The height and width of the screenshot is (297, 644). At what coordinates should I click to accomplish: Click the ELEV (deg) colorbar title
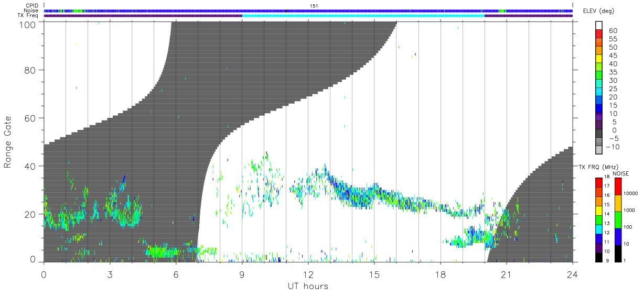598,11
